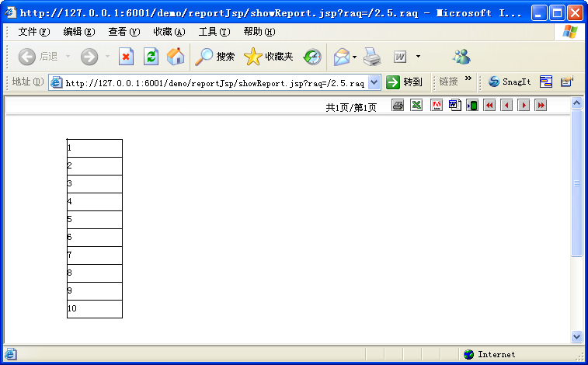Viewport: 588px width, 365px height.
Task: Open the Word edit dropdown arrow
Action: 418,57
